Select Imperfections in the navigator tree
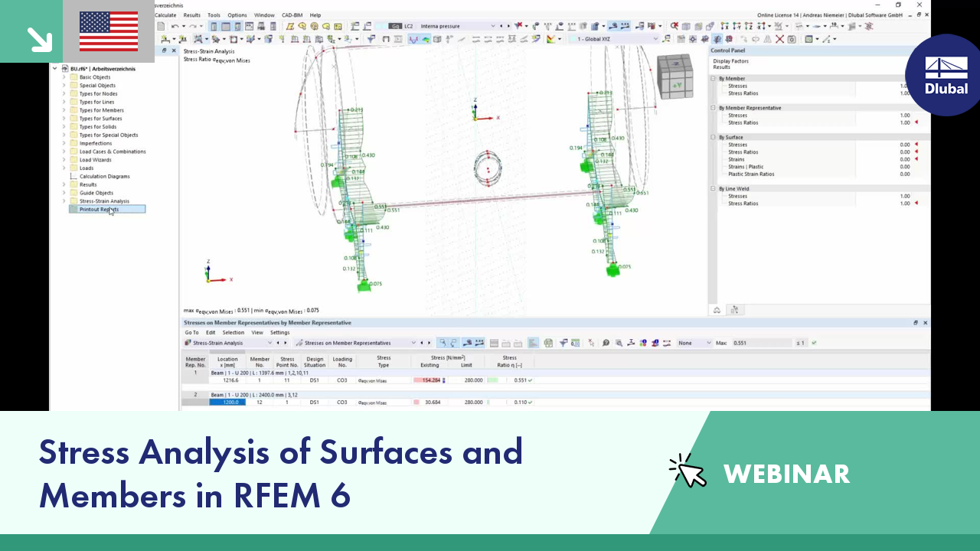Screen dimensions: 980x551 click(x=96, y=143)
